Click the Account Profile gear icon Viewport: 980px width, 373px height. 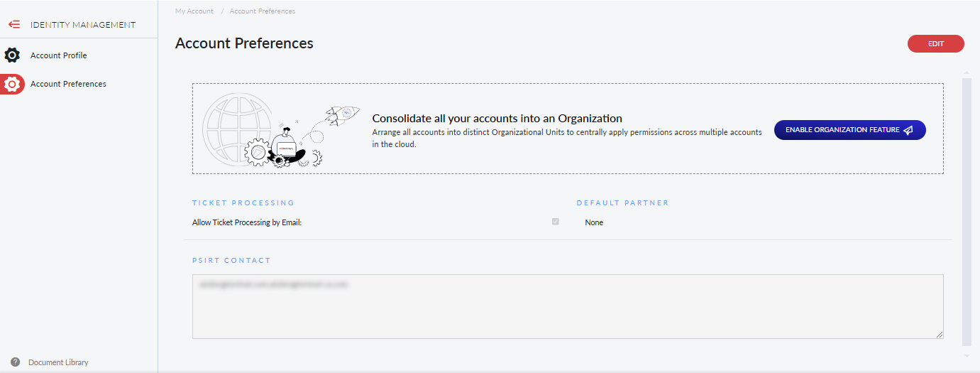pos(12,55)
